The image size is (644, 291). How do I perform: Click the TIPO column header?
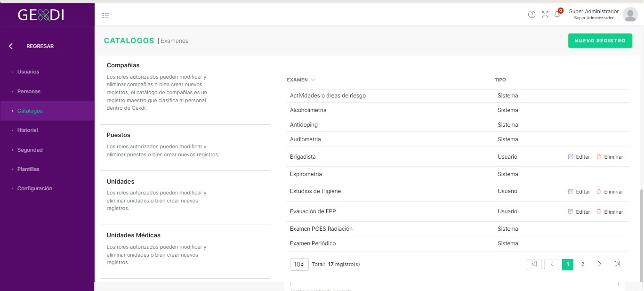click(x=500, y=80)
